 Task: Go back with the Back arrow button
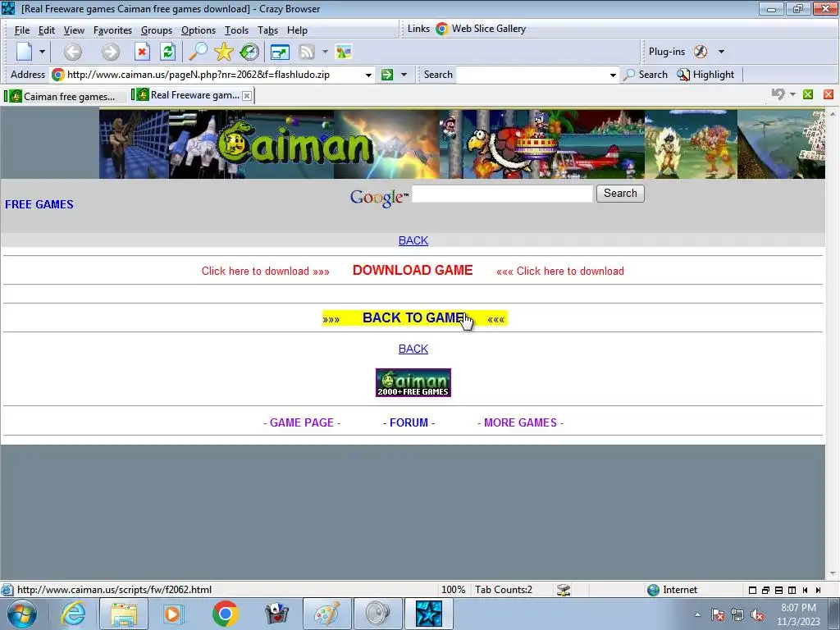click(73, 52)
